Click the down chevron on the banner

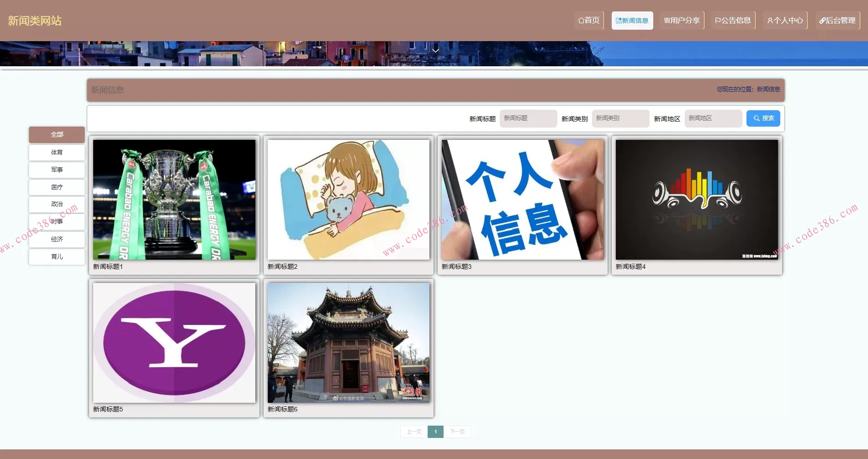435,51
